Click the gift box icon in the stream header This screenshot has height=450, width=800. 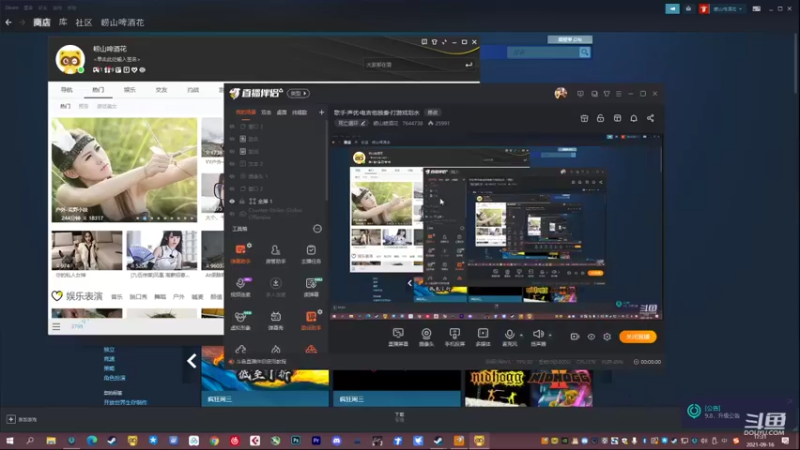584,118
